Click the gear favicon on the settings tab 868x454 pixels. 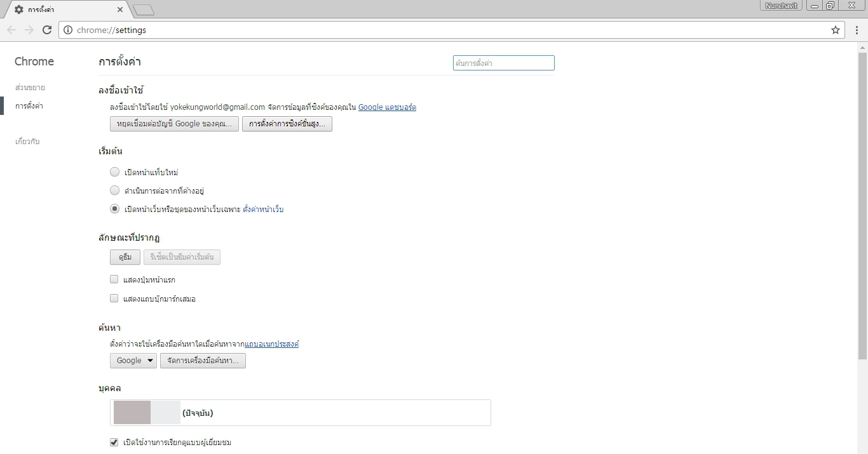click(19, 10)
